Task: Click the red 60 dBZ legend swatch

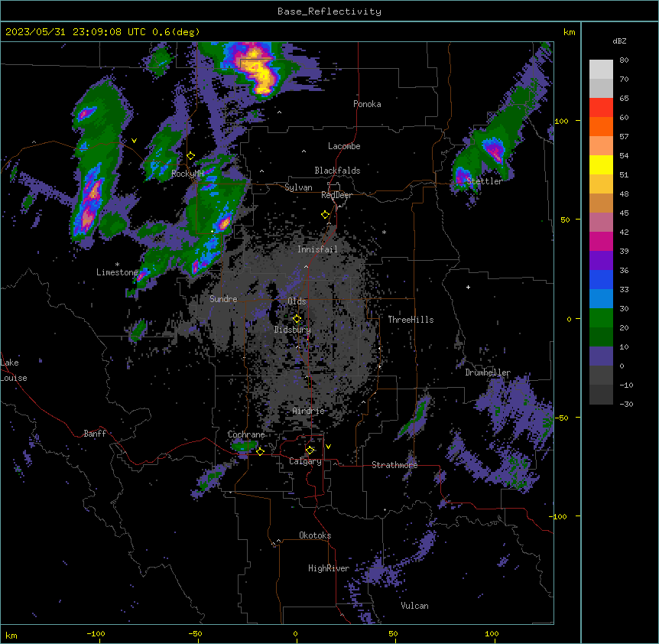Action: point(601,108)
